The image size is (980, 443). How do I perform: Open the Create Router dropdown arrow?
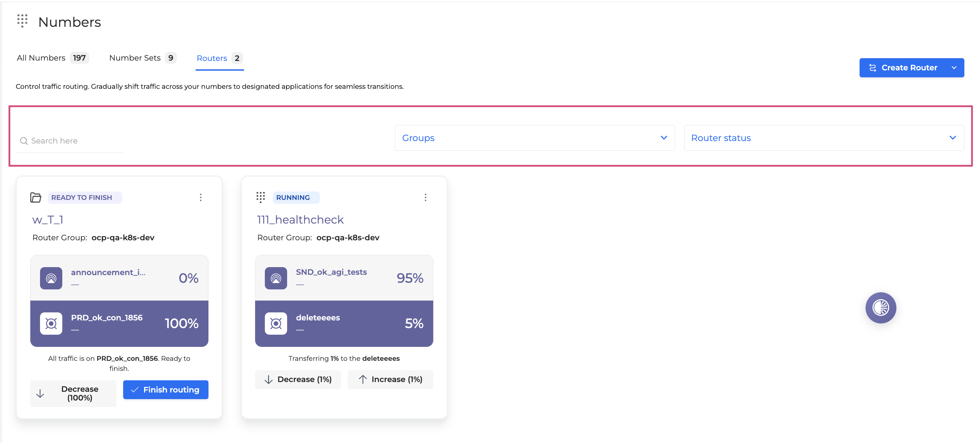coord(954,68)
